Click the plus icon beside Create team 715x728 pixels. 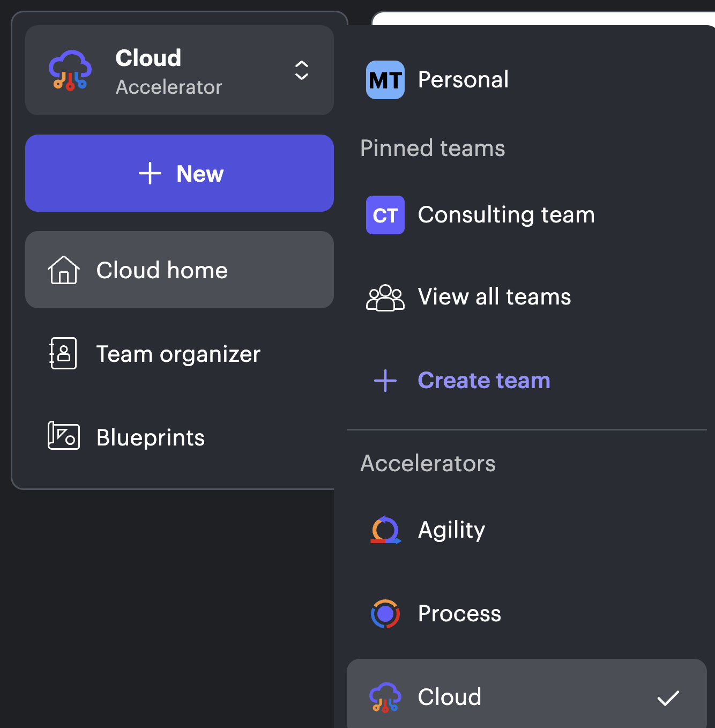point(385,381)
